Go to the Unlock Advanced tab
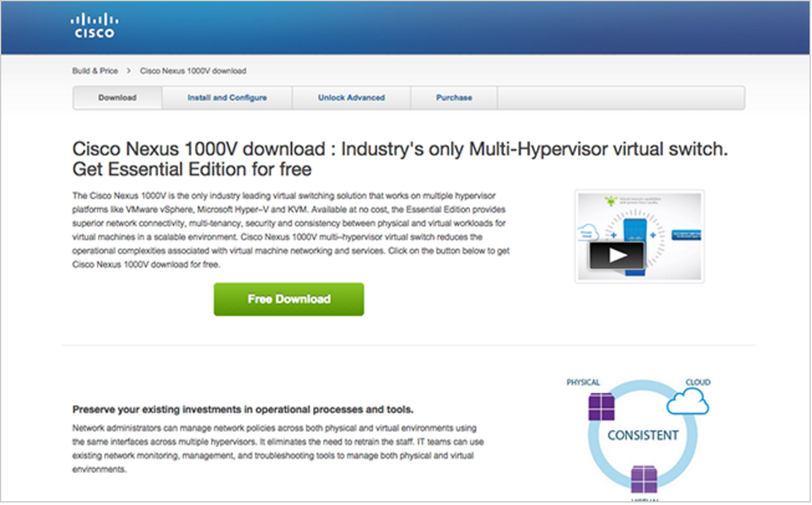The width and height of the screenshot is (812, 505). (351, 98)
